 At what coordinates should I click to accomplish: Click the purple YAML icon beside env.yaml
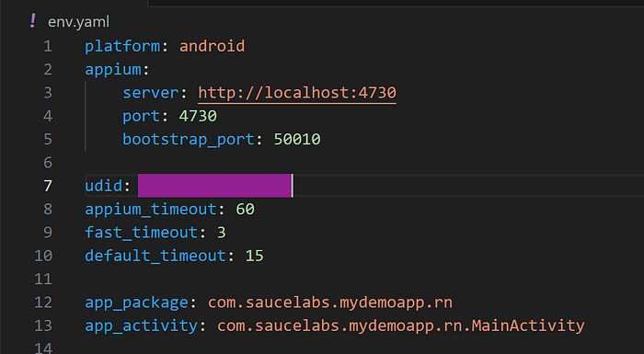click(33, 21)
